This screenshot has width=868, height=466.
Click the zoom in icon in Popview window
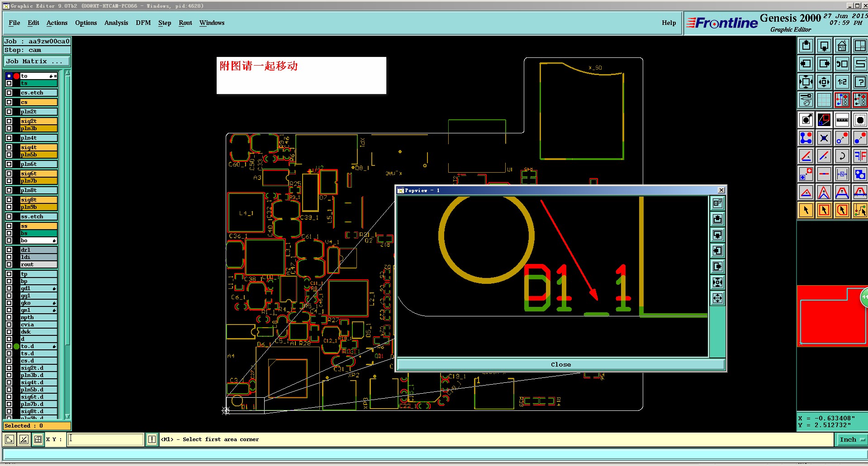click(717, 282)
